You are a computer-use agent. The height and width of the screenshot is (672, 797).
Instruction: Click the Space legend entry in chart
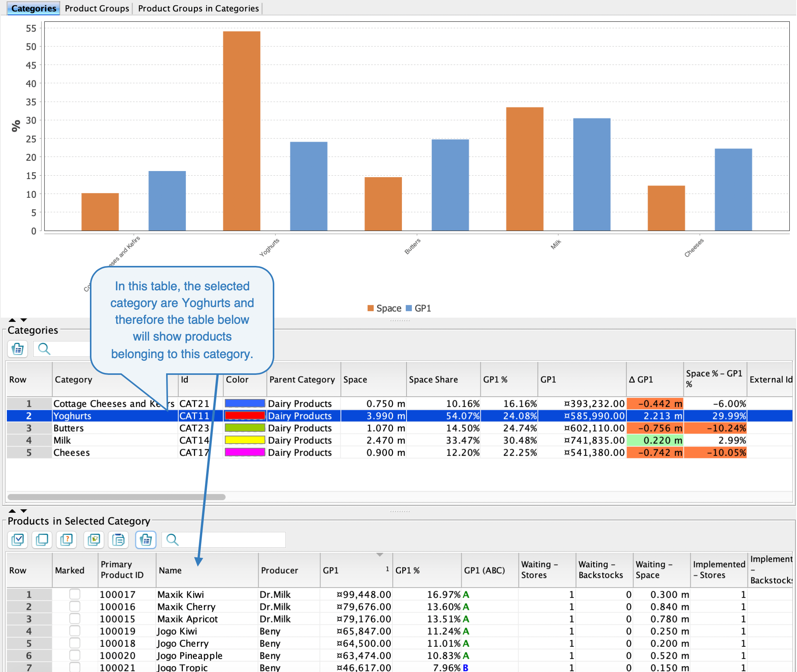point(384,308)
